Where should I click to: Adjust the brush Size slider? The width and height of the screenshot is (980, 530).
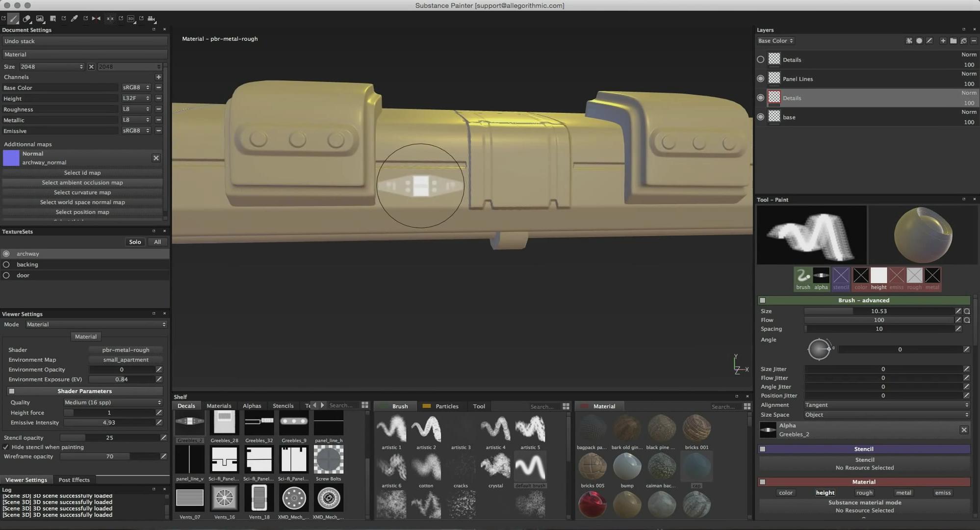tap(878, 311)
